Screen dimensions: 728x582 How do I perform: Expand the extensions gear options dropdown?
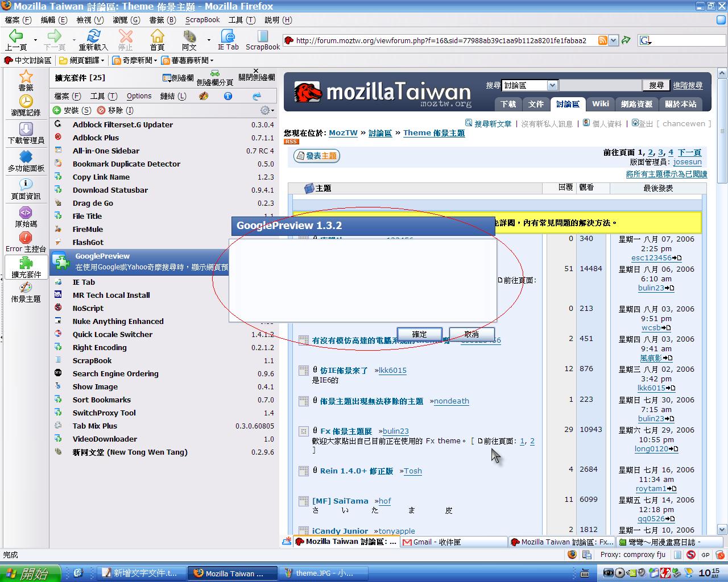pyautogui.click(x=267, y=110)
